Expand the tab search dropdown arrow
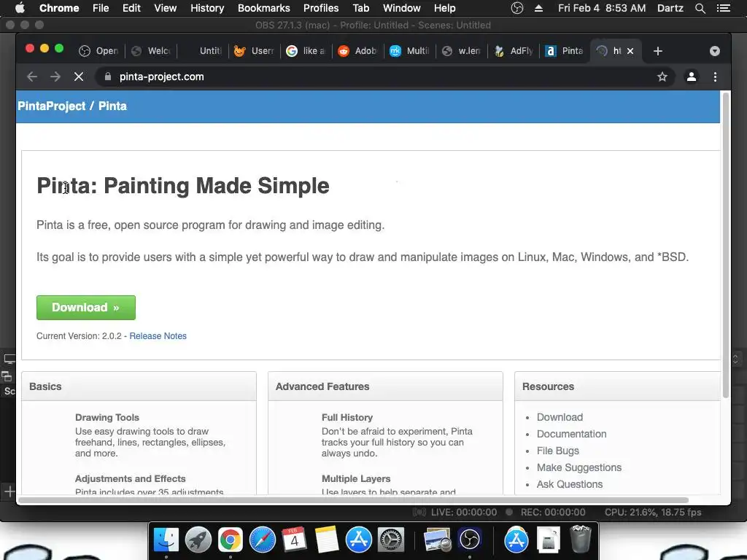 point(715,51)
